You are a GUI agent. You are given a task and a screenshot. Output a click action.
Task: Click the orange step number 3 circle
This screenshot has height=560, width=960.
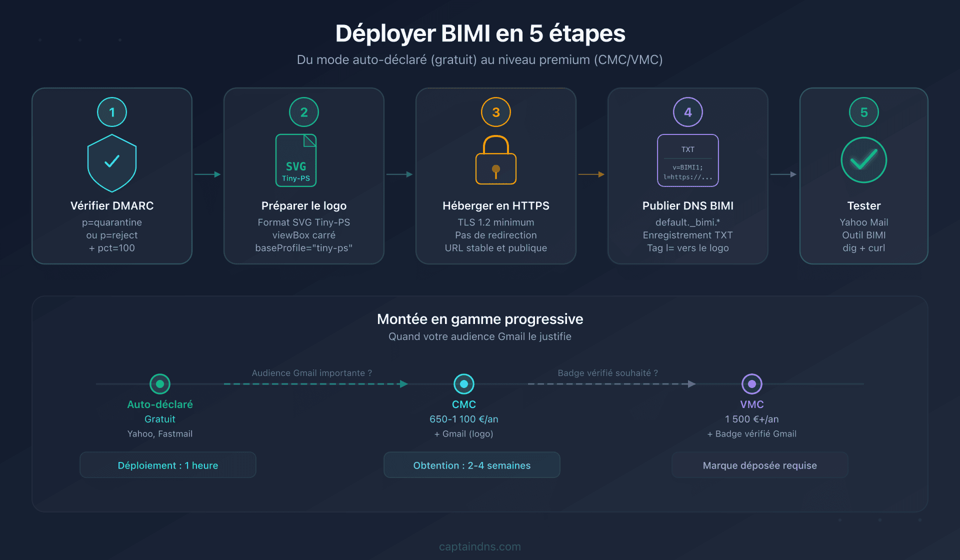pyautogui.click(x=496, y=112)
